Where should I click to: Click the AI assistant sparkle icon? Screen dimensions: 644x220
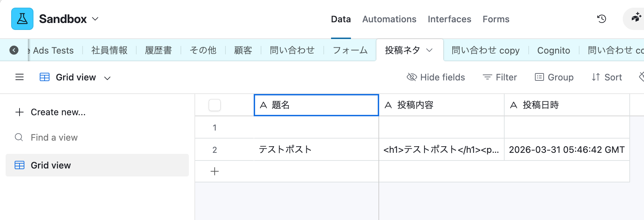coord(636,17)
